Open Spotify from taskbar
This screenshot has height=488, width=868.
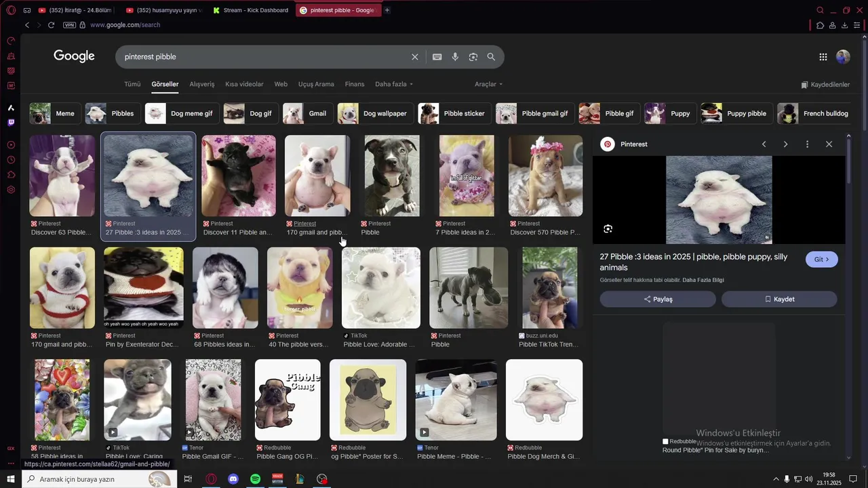pos(255,479)
